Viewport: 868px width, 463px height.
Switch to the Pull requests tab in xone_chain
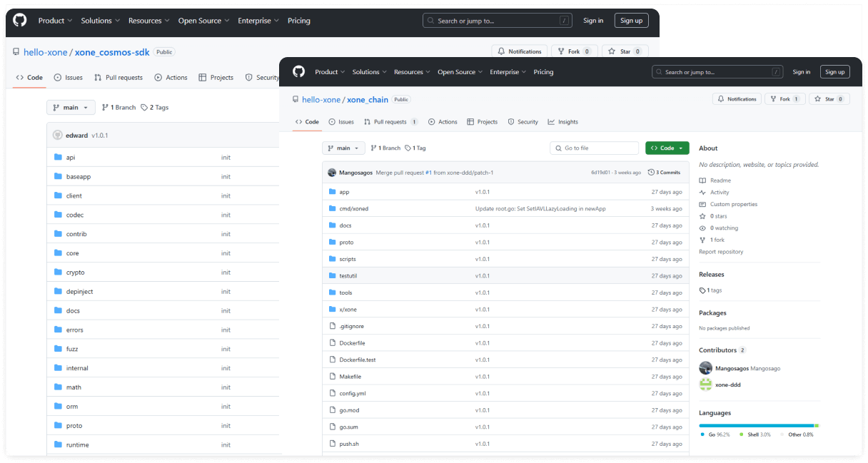pyautogui.click(x=390, y=122)
